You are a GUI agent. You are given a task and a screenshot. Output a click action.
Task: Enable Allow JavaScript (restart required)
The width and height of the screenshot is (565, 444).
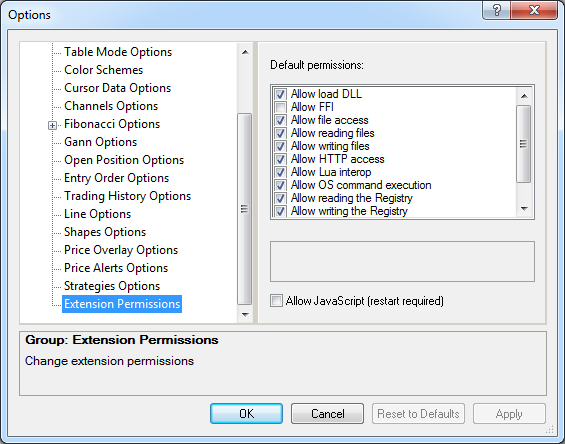click(x=276, y=301)
